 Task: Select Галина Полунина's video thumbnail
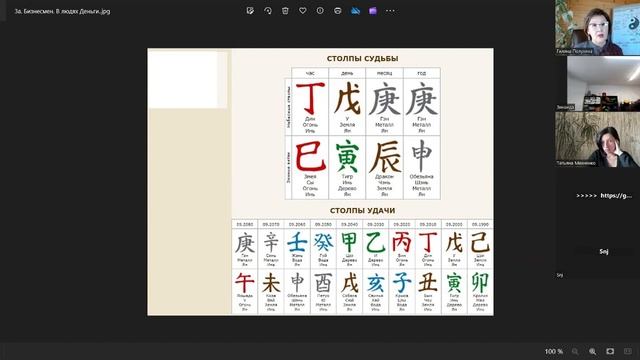598,27
